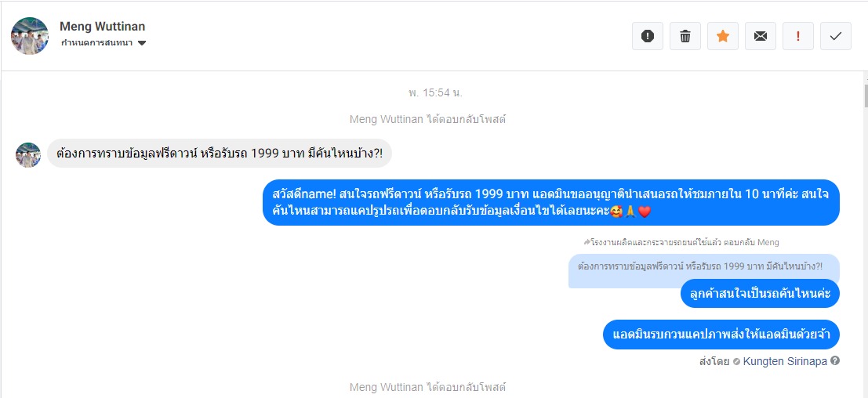Click the ลูกค้าสนใจเป็นรถคันไหนค่ะ message bubble
Viewport: 868px width, 398px height.
coord(760,294)
